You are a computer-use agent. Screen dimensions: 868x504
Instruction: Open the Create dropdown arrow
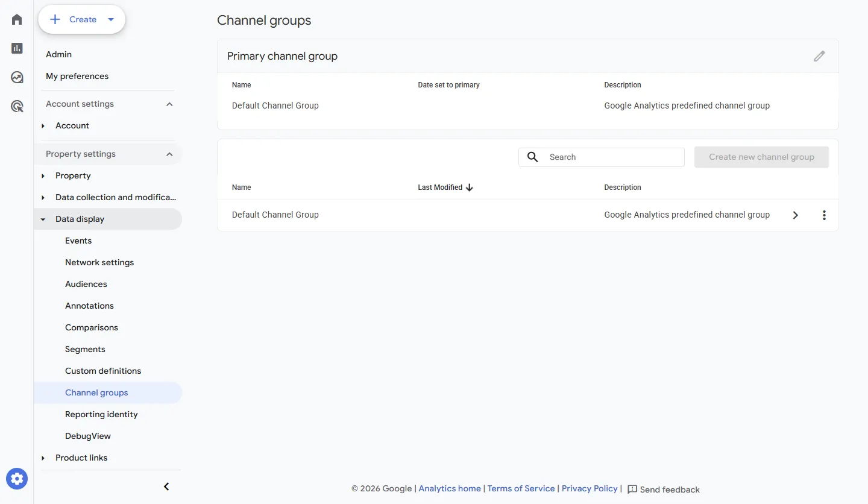(111, 19)
